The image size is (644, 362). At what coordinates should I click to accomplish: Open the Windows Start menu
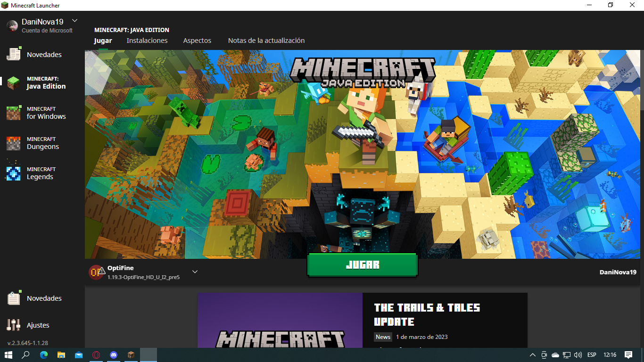tap(8, 355)
